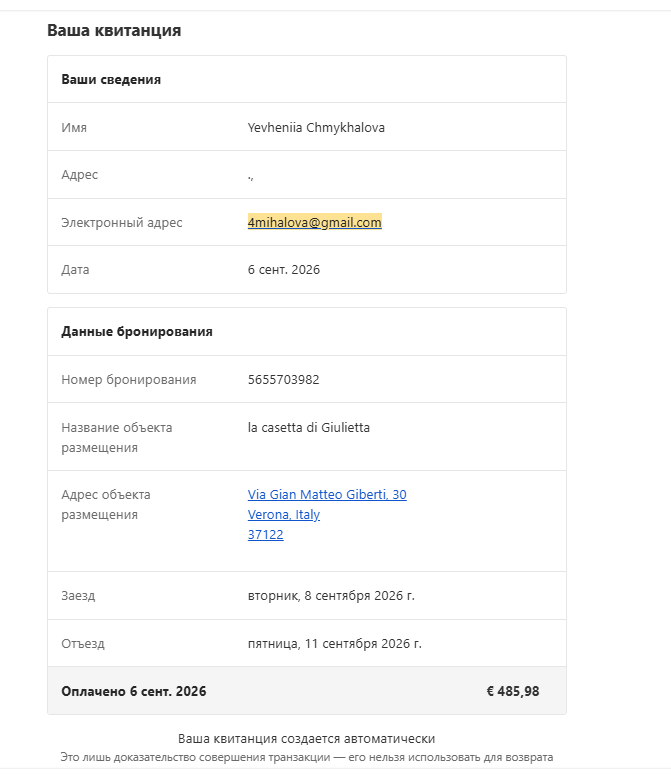
Task: Click the date value 6 сент. 2026
Action: point(284,270)
